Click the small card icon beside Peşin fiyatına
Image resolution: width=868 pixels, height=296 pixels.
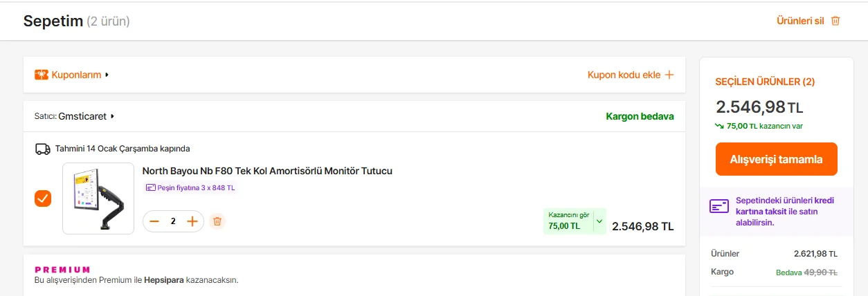click(x=151, y=187)
